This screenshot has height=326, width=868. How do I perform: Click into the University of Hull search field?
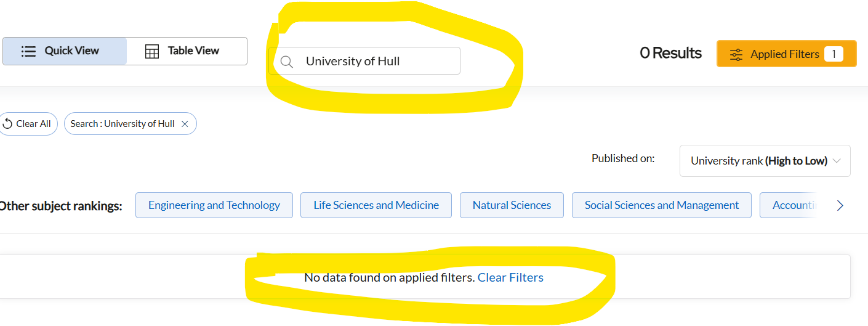point(376,62)
